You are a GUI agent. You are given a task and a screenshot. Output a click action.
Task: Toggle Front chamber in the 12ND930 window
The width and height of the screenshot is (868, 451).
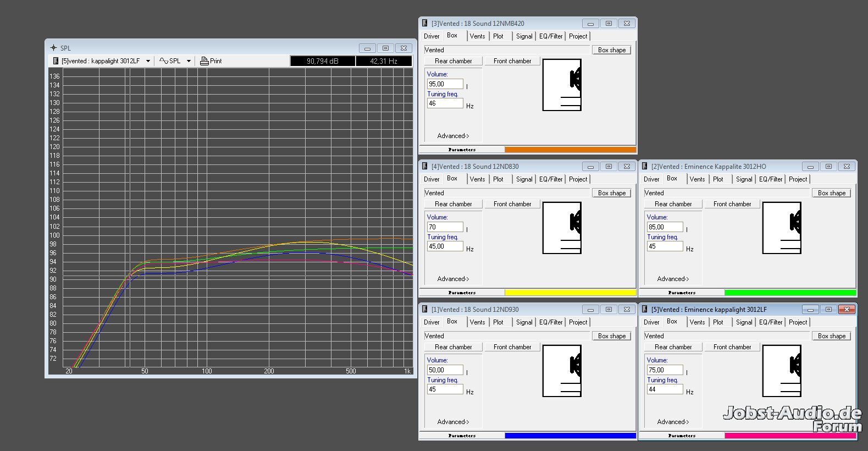pos(512,347)
